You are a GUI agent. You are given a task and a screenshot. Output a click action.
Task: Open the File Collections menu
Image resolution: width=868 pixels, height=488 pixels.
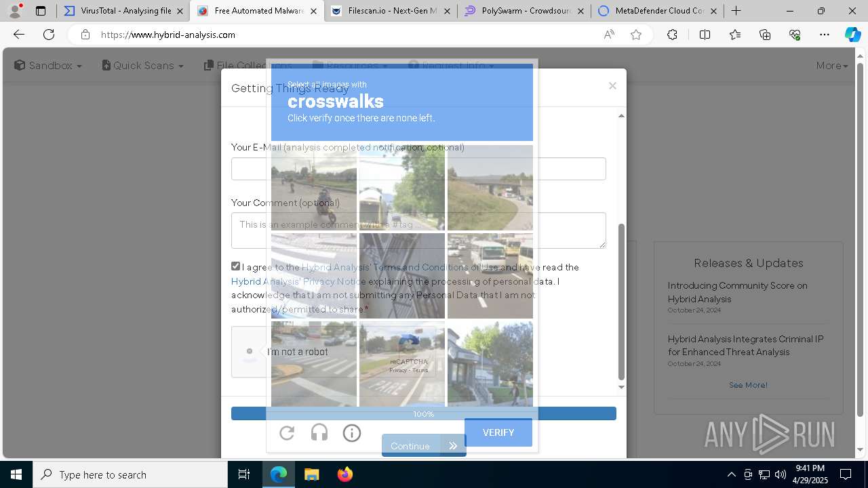point(248,66)
